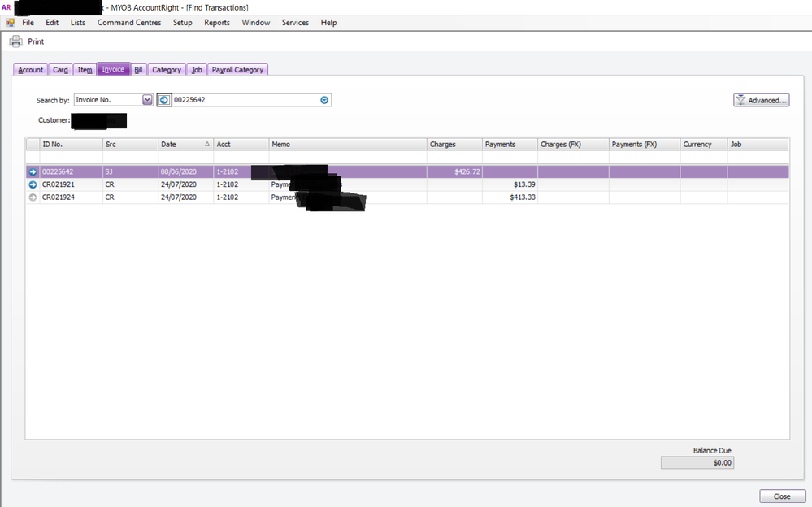Screen dimensions: 812x507
Task: Open the Reports menu
Action: point(217,23)
